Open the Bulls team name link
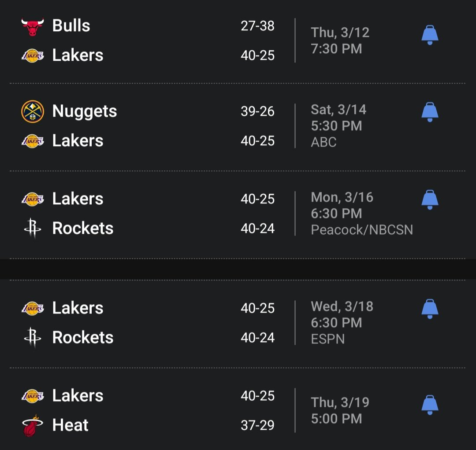Image resolution: width=476 pixels, height=450 pixels. click(x=71, y=26)
